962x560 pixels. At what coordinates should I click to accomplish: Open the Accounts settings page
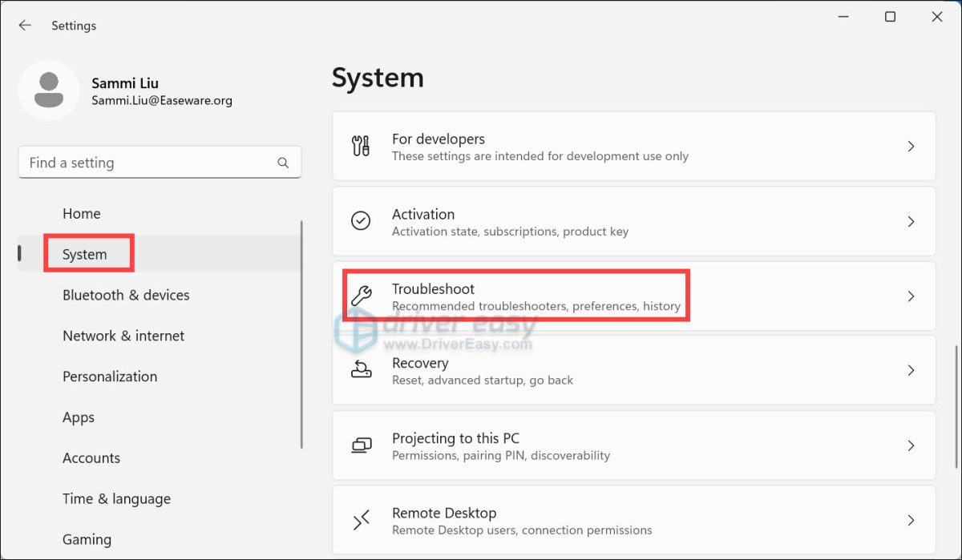(91, 458)
